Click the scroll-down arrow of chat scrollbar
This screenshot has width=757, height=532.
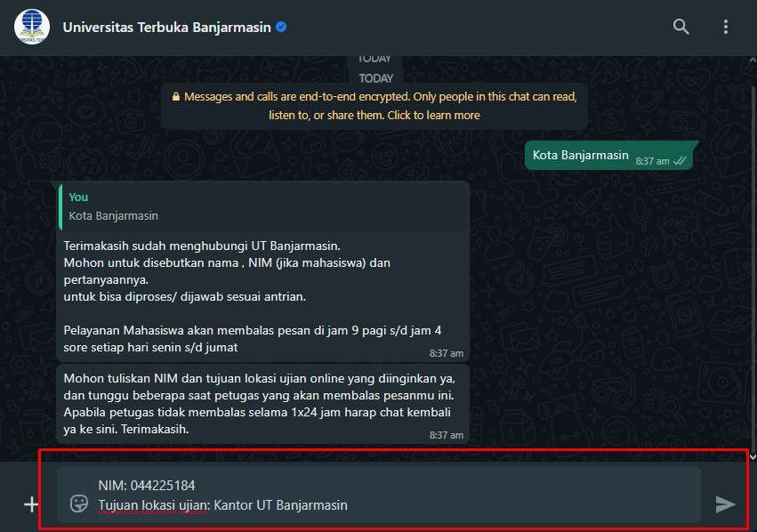(x=753, y=456)
